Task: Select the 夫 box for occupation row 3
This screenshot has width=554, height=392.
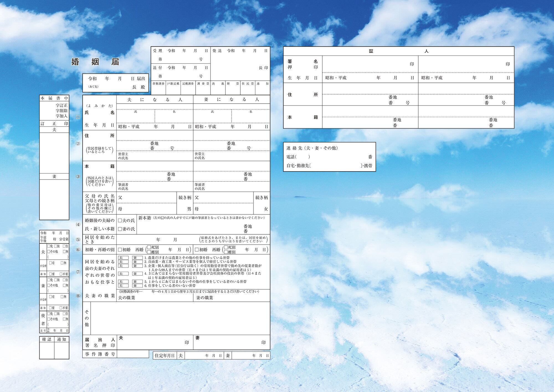Action: point(123,266)
